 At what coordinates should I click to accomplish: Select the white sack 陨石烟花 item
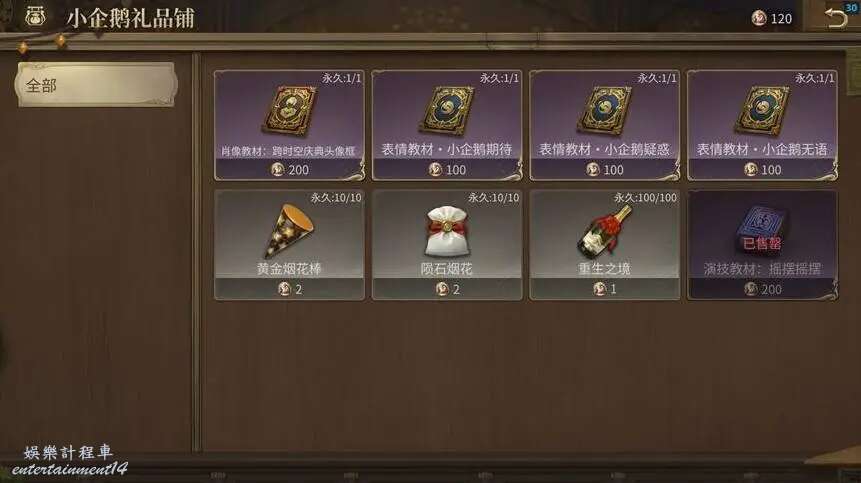point(447,245)
